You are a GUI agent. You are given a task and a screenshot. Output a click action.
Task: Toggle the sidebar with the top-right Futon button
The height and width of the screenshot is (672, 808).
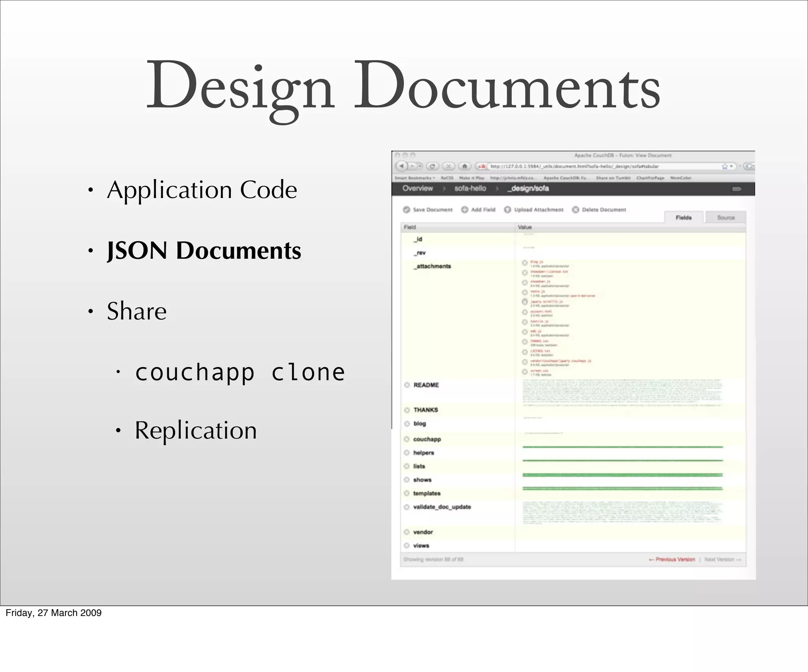coord(737,189)
